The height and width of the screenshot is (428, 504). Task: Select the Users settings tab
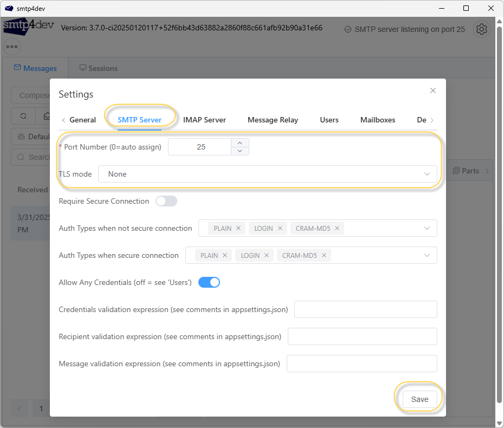pos(329,120)
